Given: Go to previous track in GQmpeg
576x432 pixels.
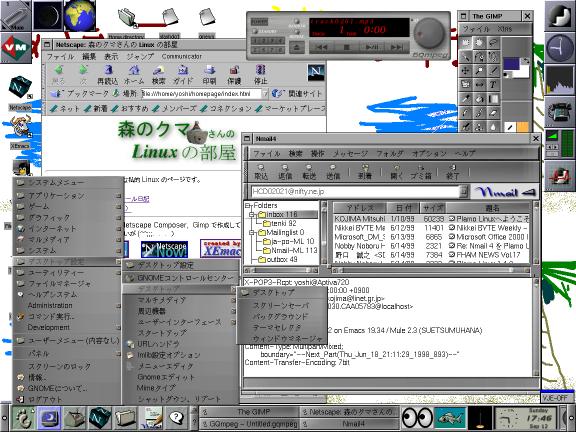Looking at the screenshot, I should tap(321, 47).
